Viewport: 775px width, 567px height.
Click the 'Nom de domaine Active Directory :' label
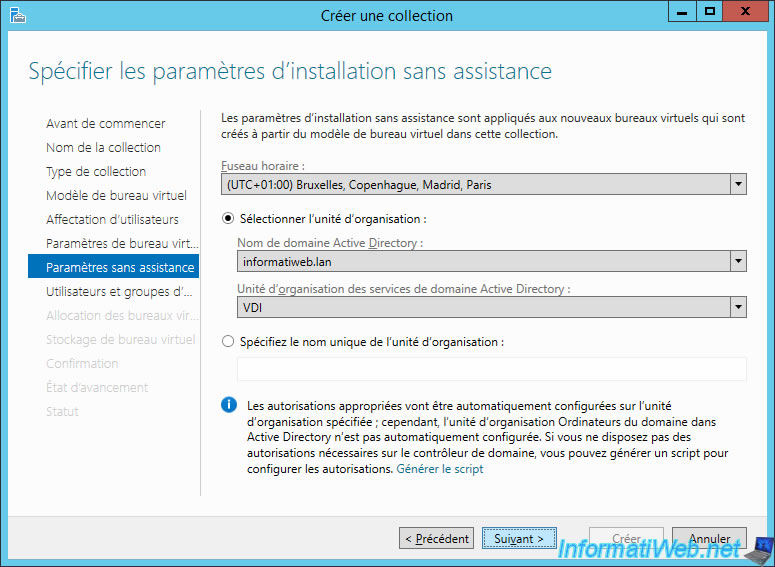(330, 243)
